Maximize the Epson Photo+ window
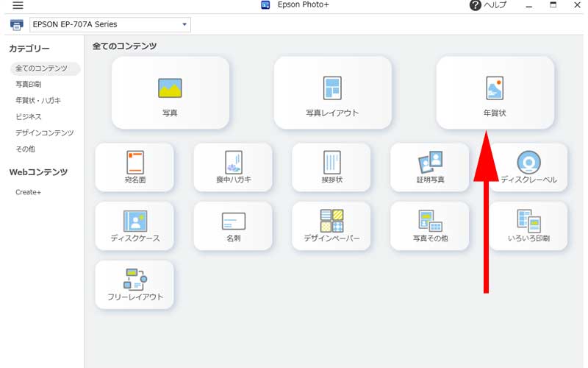This screenshot has height=368, width=588. (x=553, y=5)
